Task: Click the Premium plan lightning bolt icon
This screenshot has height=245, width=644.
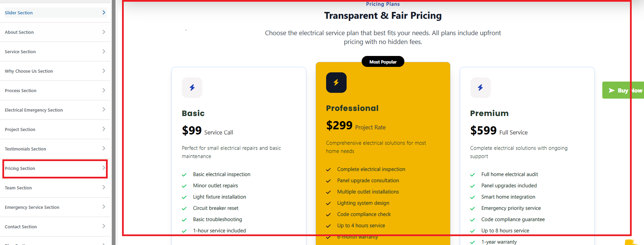Action: click(x=480, y=88)
